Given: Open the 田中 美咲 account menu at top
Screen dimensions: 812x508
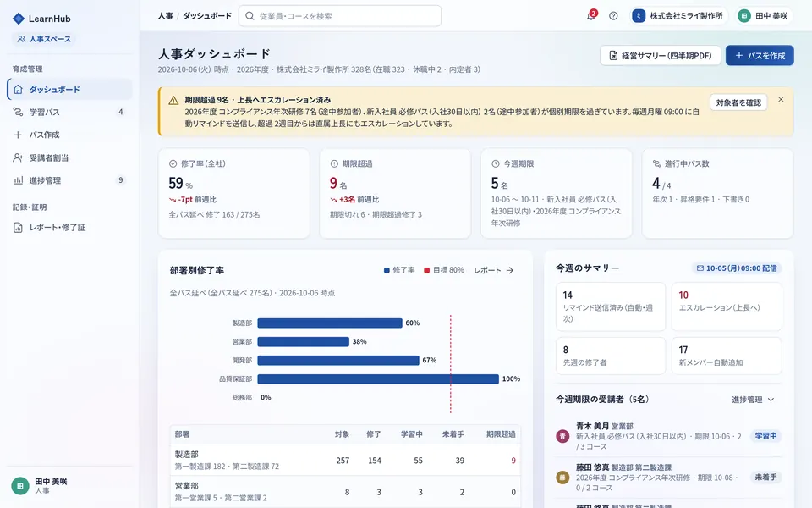Looking at the screenshot, I should 765,16.
